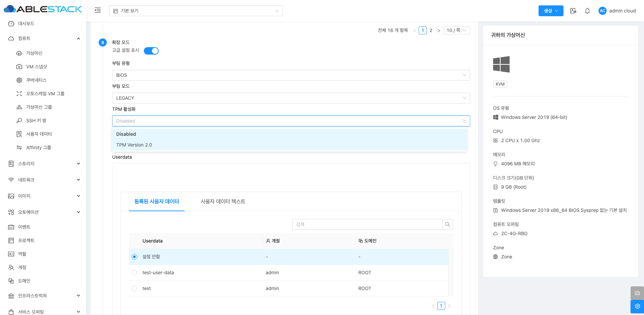
Task: Choose TPM Version 2.0 option
Action: (134, 145)
